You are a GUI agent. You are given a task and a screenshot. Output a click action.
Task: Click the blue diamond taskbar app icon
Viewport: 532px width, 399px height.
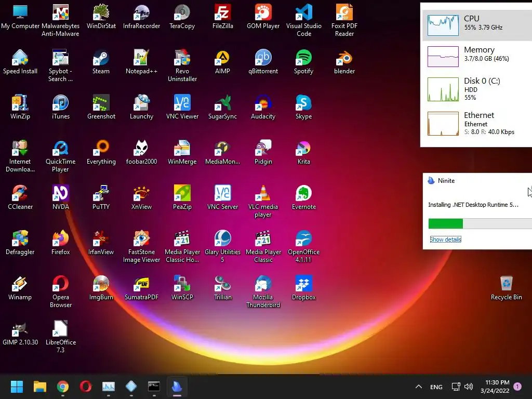[x=131, y=387]
